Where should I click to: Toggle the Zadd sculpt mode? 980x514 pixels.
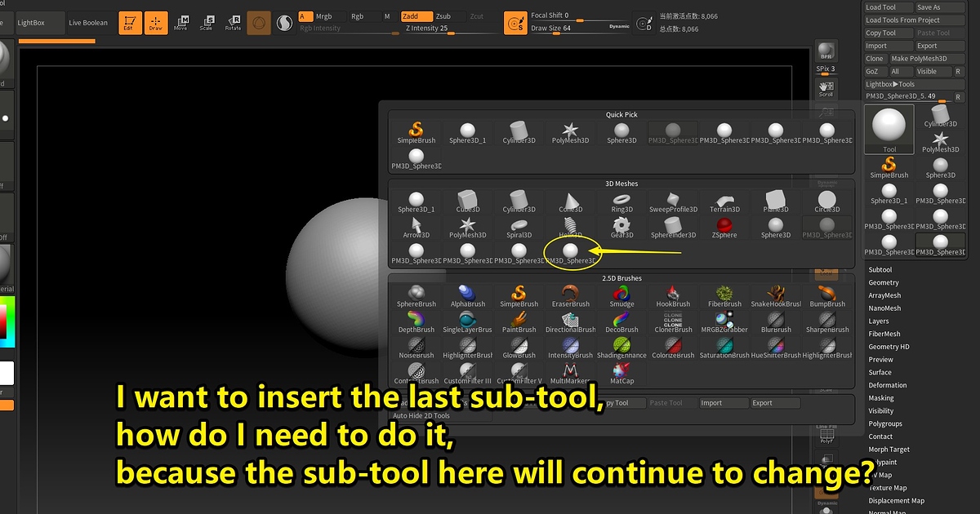(x=416, y=16)
